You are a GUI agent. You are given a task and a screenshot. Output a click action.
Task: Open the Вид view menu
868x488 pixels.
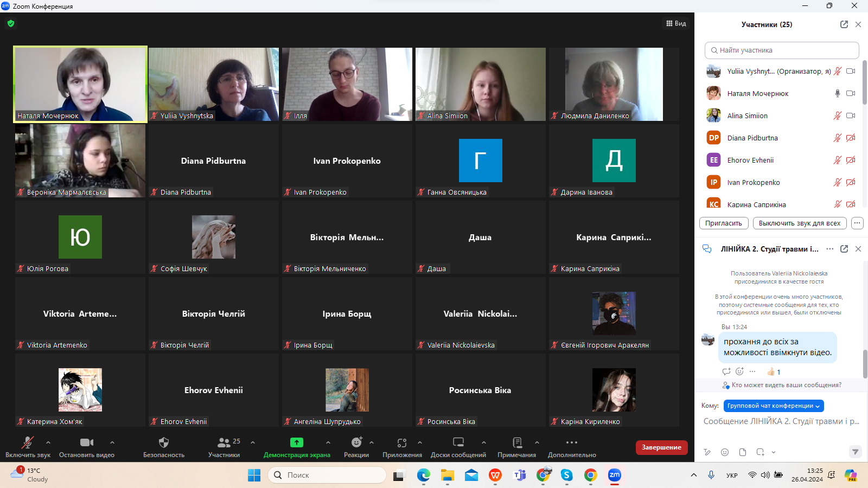point(676,23)
